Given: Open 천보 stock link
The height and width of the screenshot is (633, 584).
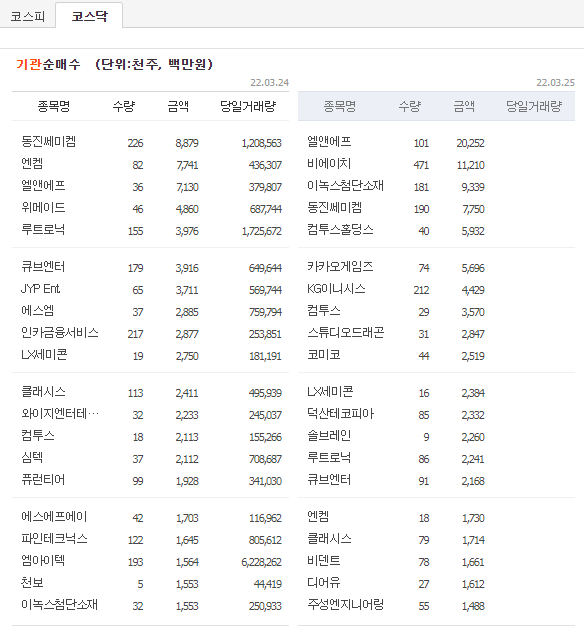Looking at the screenshot, I should point(32,583).
